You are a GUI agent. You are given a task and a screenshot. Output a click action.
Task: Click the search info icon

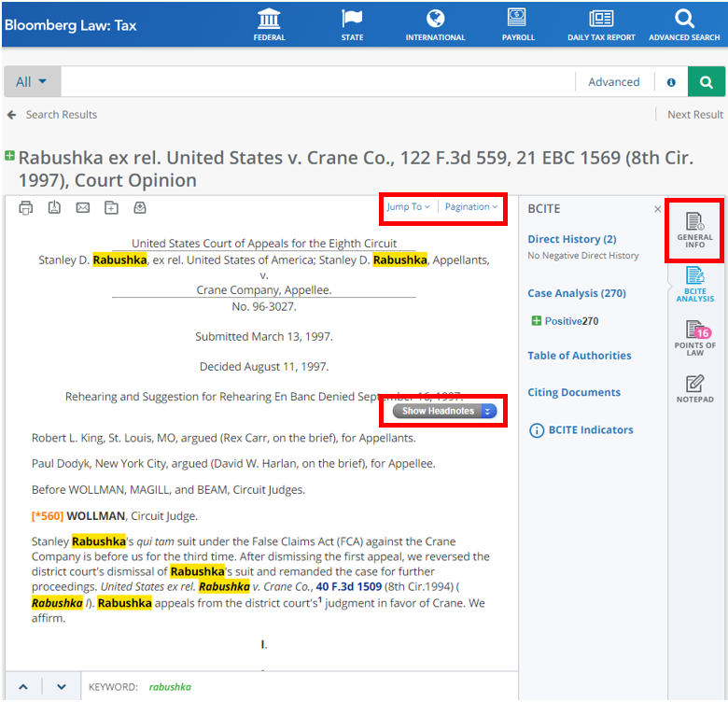671,82
